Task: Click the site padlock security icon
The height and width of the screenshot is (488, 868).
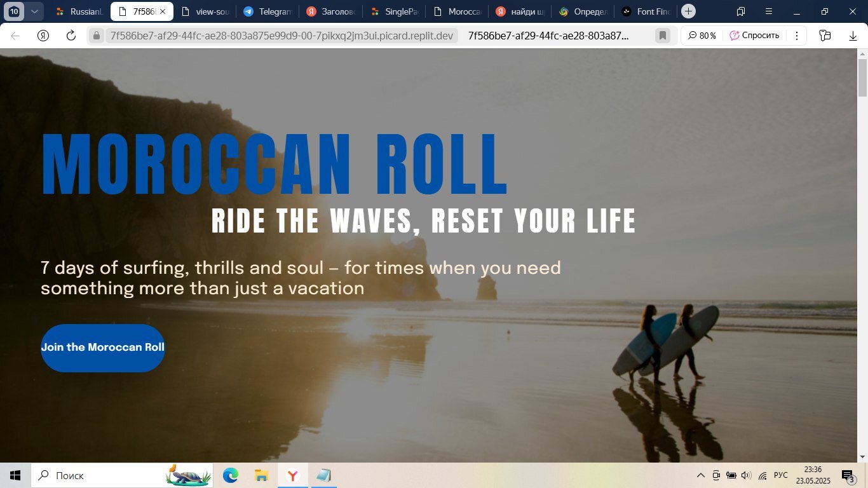Action: [97, 36]
